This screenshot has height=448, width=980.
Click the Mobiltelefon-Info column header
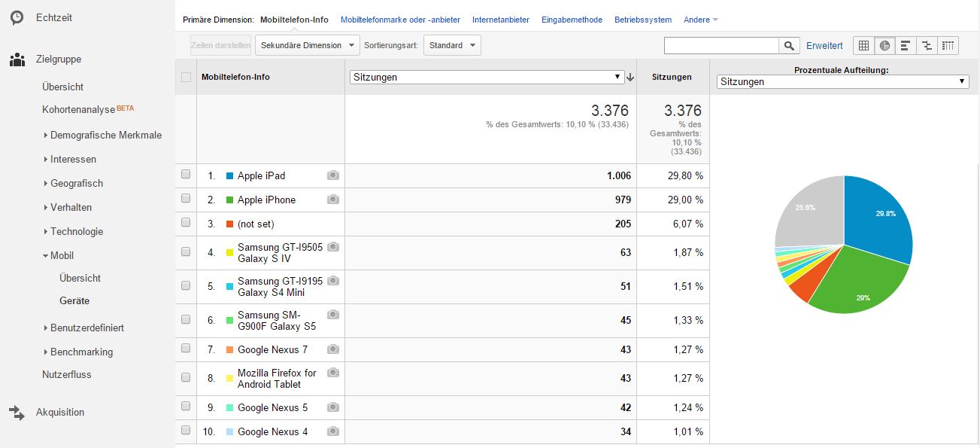pyautogui.click(x=235, y=77)
